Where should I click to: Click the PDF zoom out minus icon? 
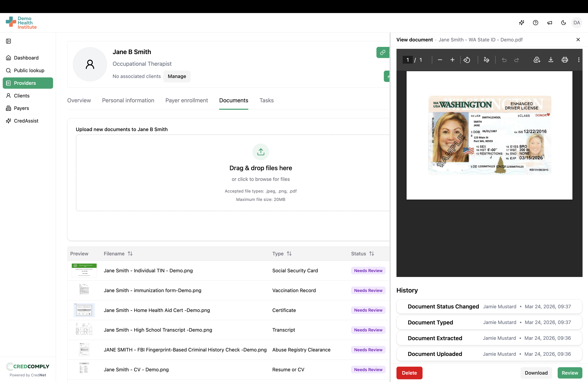click(440, 60)
